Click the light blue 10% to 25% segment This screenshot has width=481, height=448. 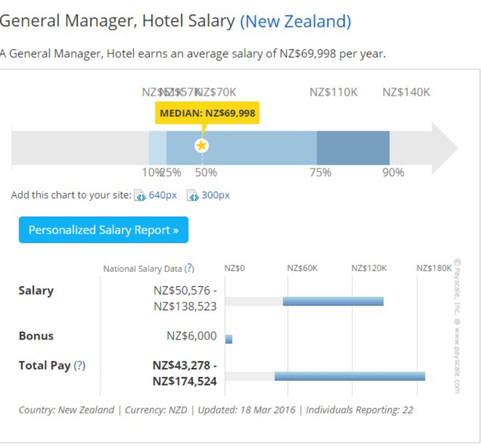pyautogui.click(x=157, y=148)
